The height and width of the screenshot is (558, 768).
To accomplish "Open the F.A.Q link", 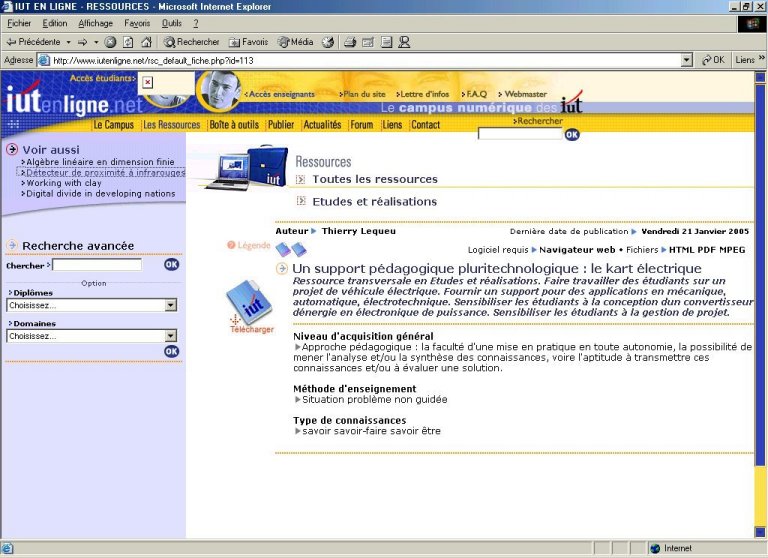I will coord(474,94).
